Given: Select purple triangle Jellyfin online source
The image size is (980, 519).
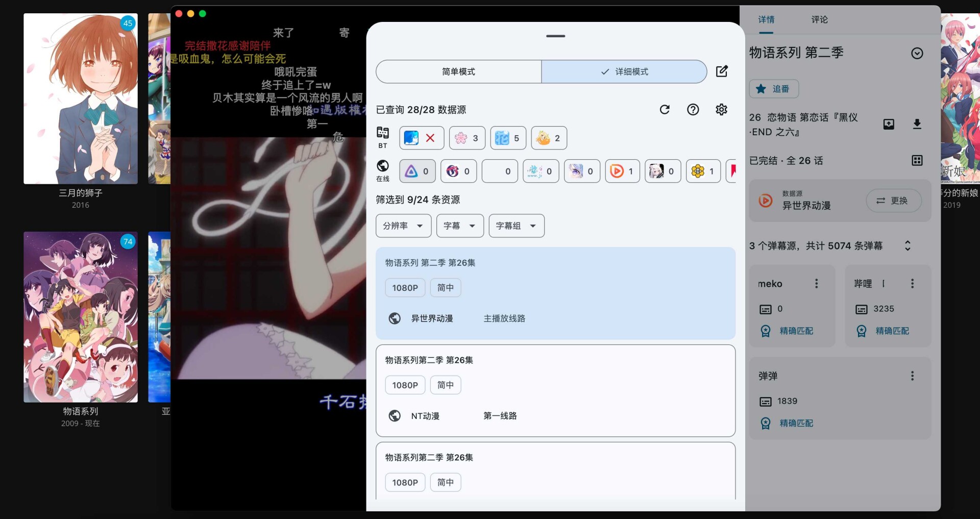Looking at the screenshot, I should (418, 171).
